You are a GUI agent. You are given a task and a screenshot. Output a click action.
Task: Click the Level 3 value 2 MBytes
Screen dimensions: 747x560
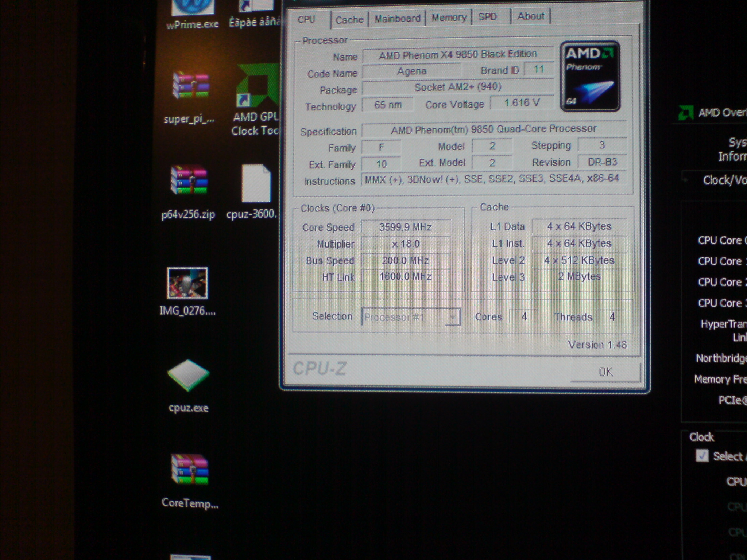(579, 276)
